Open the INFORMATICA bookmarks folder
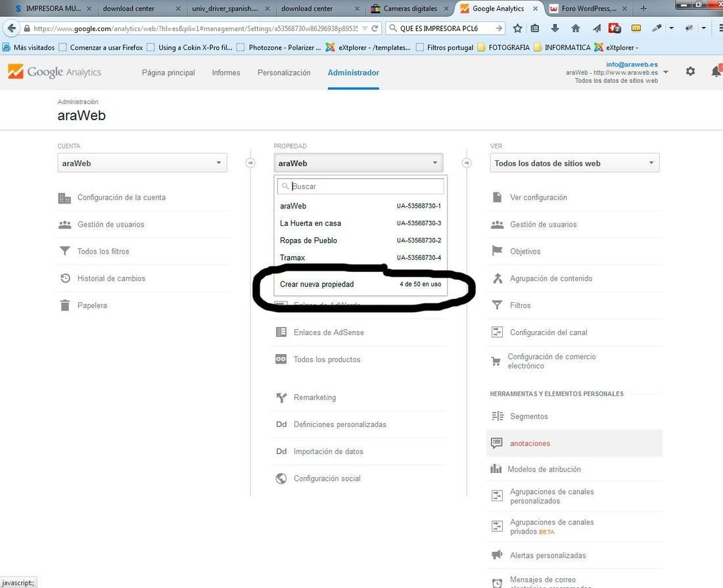 [x=562, y=47]
